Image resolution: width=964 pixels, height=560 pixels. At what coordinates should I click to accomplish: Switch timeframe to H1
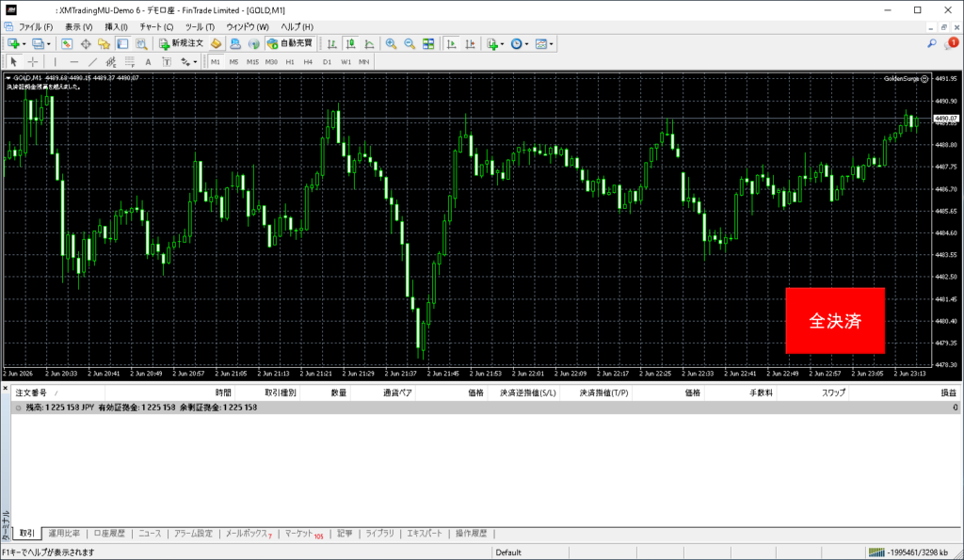(x=290, y=61)
